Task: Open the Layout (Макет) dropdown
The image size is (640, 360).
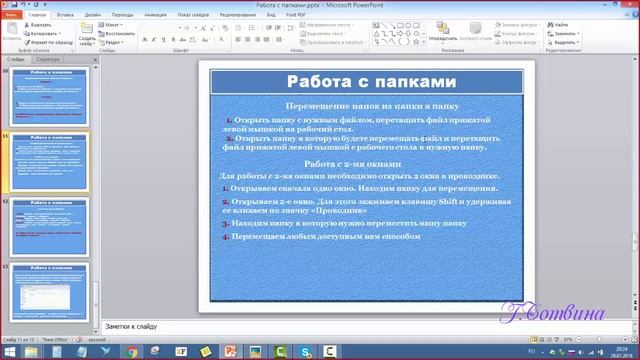Action: coord(110,25)
